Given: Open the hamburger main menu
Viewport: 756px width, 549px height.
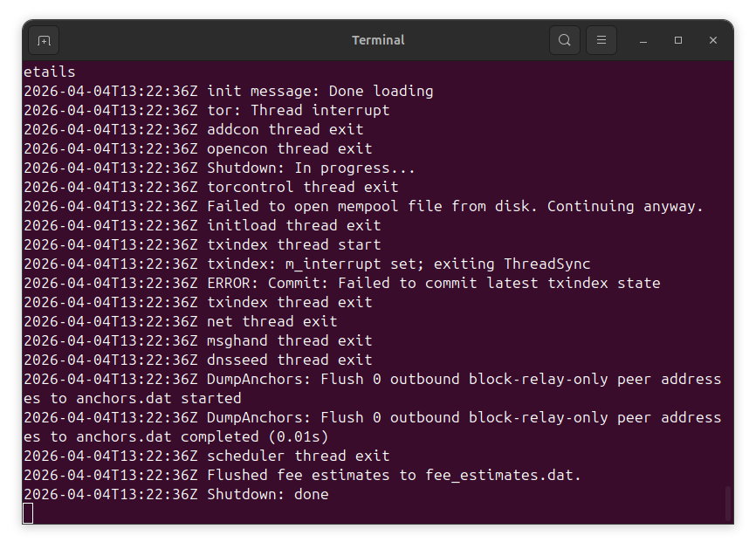Looking at the screenshot, I should point(601,40).
